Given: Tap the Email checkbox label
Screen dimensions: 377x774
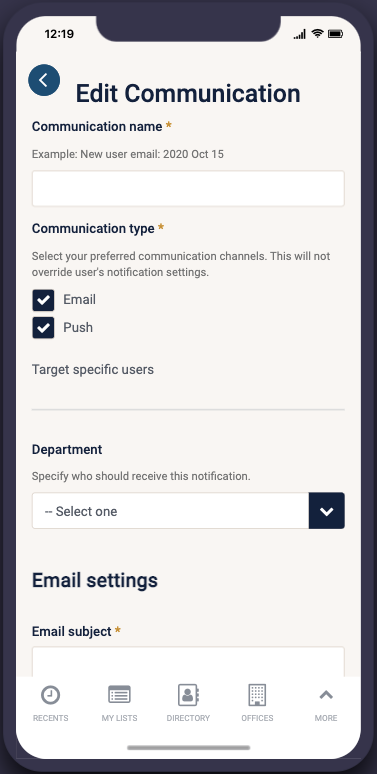Looking at the screenshot, I should point(79,300).
